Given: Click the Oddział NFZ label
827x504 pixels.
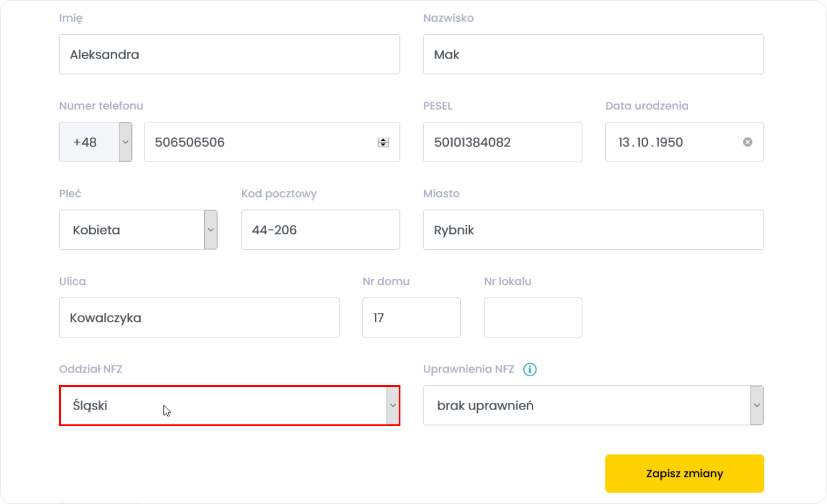Looking at the screenshot, I should 90,369.
